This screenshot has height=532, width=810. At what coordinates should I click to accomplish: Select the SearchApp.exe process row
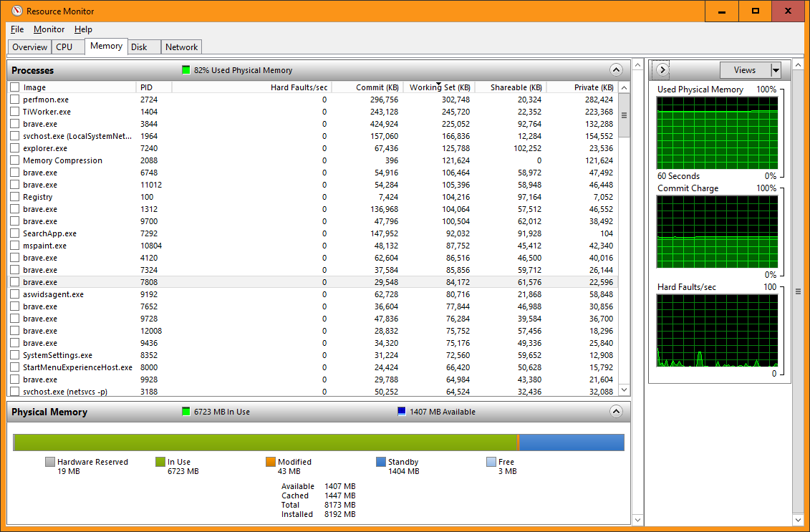pyautogui.click(x=49, y=233)
